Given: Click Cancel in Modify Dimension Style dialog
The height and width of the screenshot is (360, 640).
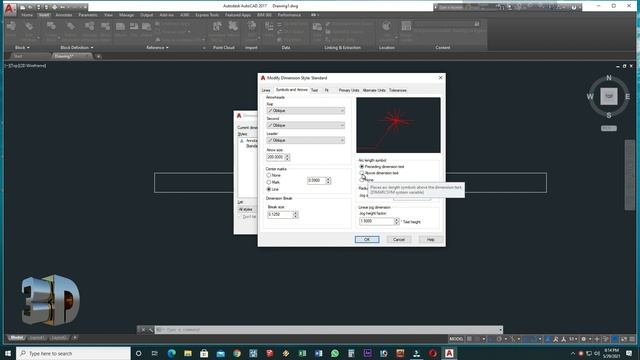Looking at the screenshot, I should click(399, 240).
